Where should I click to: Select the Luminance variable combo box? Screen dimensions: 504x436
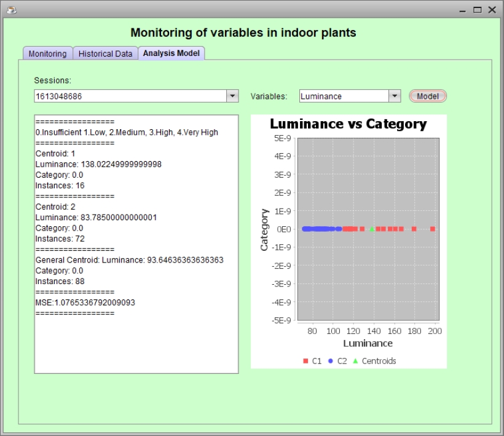[344, 97]
